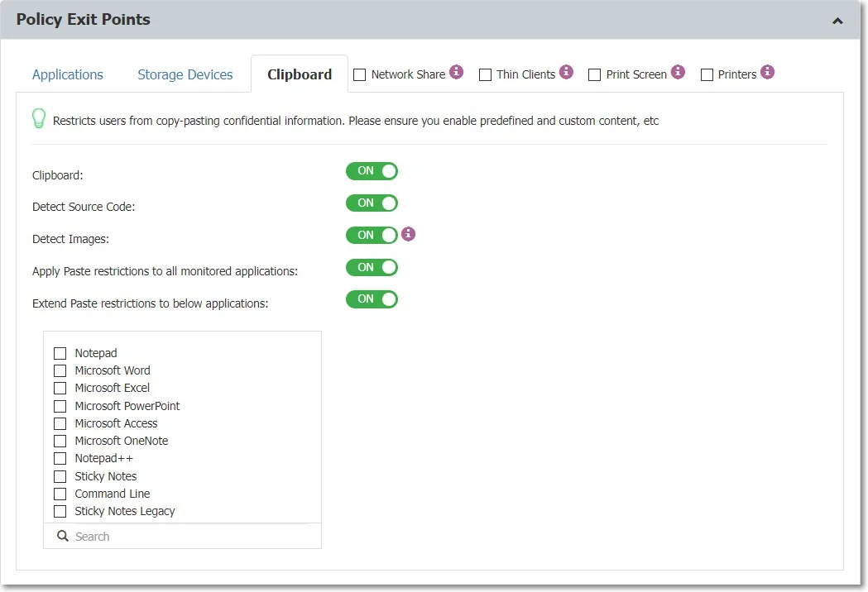Check the Microsoft Excel checkbox
Image resolution: width=868 pixels, height=592 pixels.
pyautogui.click(x=60, y=389)
